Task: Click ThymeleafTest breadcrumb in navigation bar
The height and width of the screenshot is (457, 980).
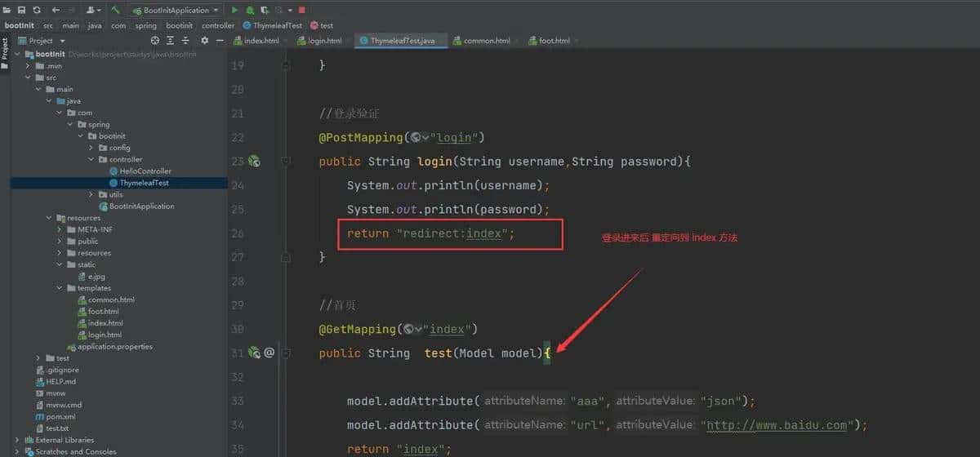Action: coord(272,25)
